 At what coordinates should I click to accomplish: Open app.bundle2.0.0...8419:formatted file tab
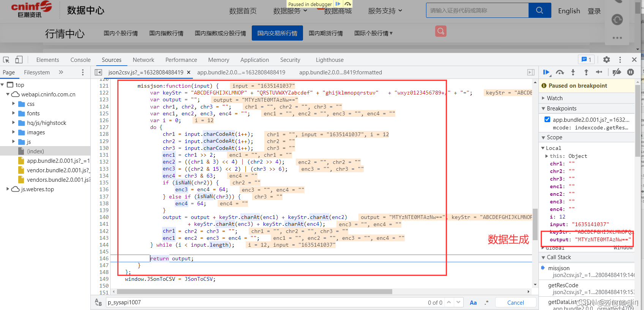coord(340,72)
